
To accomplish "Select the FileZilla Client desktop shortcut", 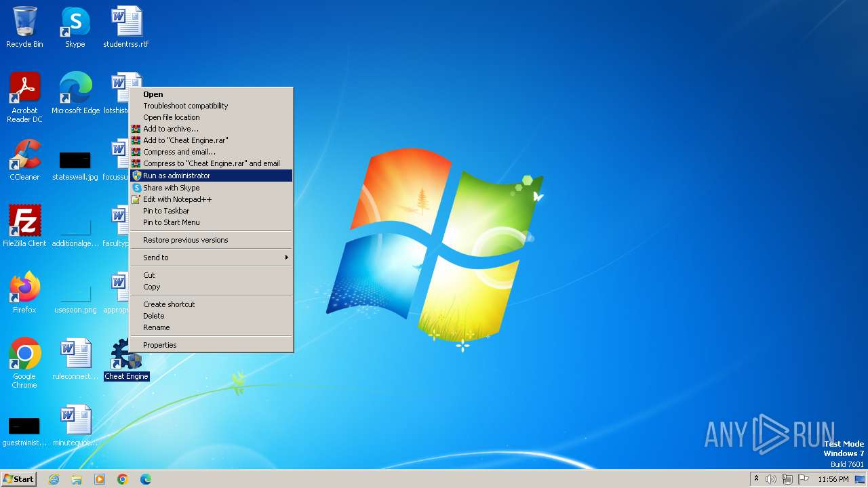I will point(24,226).
